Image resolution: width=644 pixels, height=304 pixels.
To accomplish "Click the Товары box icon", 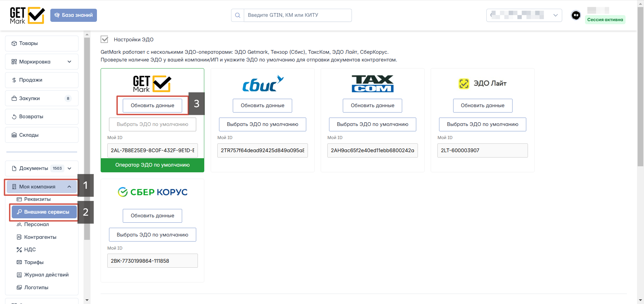I will pos(14,43).
